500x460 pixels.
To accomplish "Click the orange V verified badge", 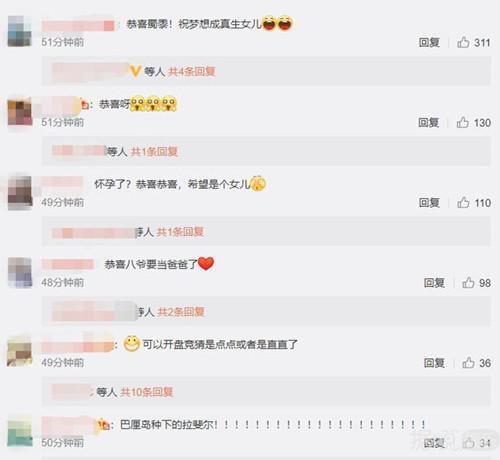I will 135,71.
